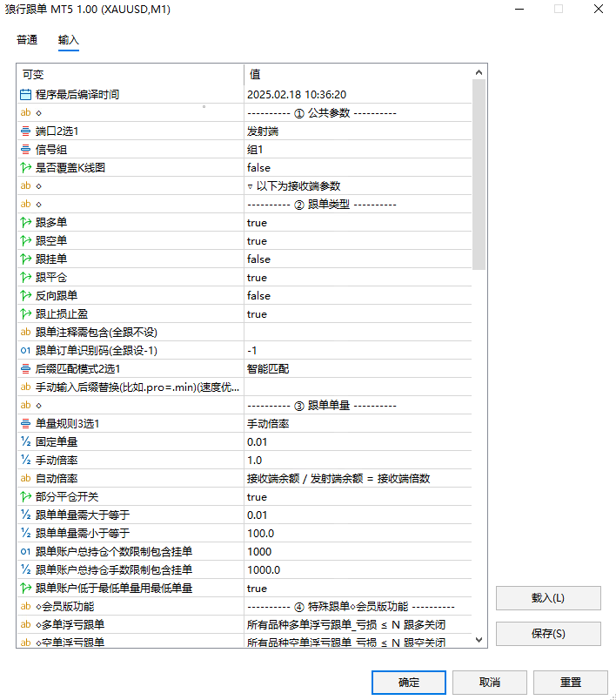
Task: Edit the 跟单订单识别码 value -1
Action: click(358, 351)
